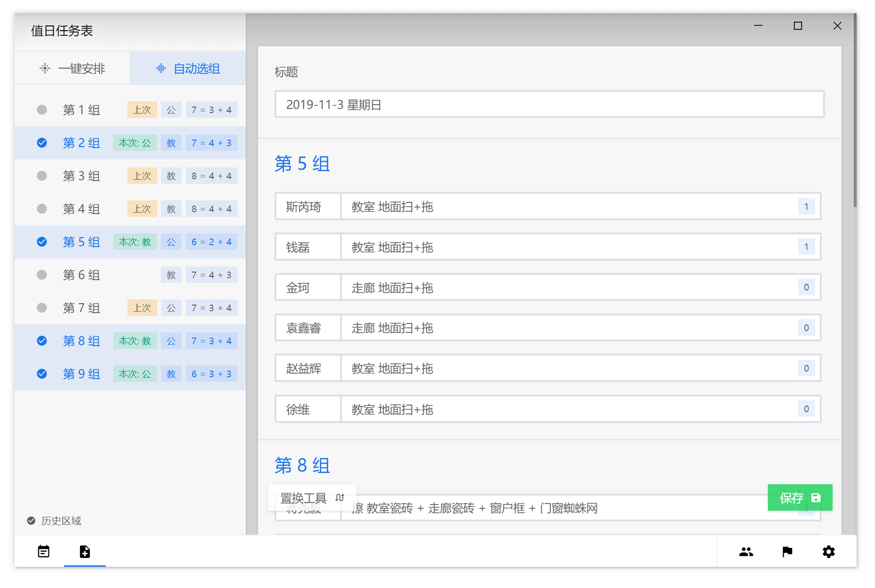Click count badge 1 in 斯芮琦 row
875x588 pixels.
tap(807, 207)
